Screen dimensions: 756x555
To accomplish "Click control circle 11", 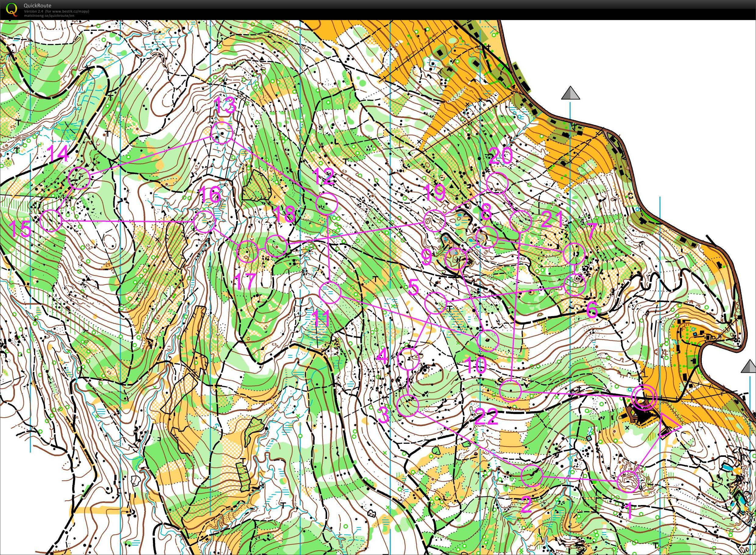I will 330,293.
